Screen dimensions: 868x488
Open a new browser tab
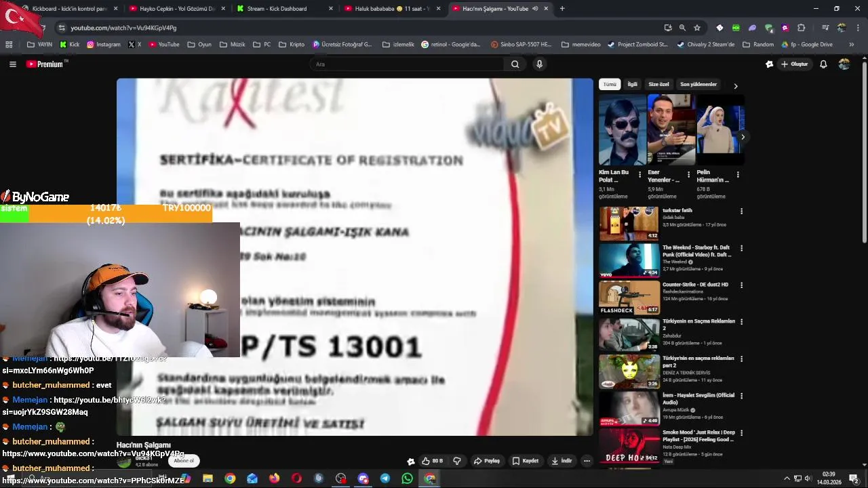(x=562, y=9)
